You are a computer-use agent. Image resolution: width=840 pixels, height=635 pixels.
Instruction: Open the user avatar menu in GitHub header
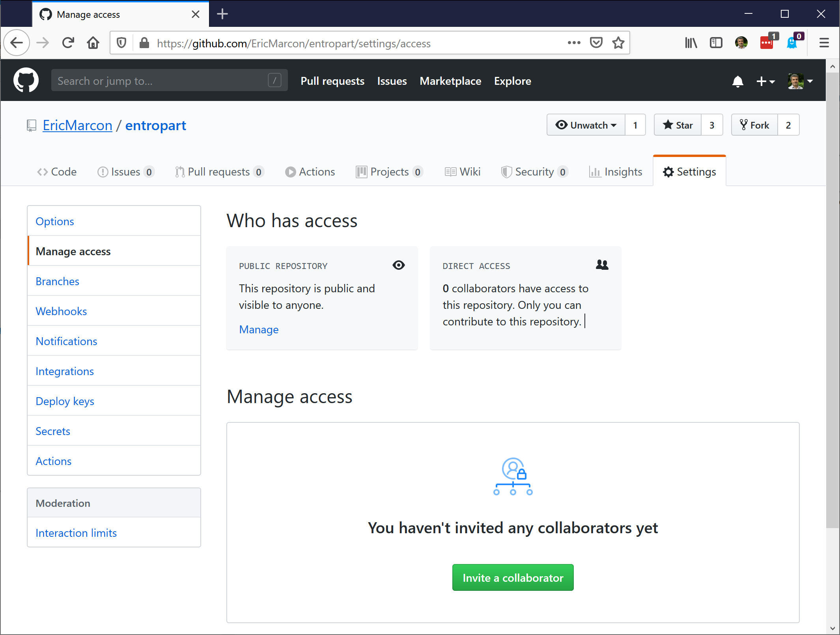(x=800, y=81)
